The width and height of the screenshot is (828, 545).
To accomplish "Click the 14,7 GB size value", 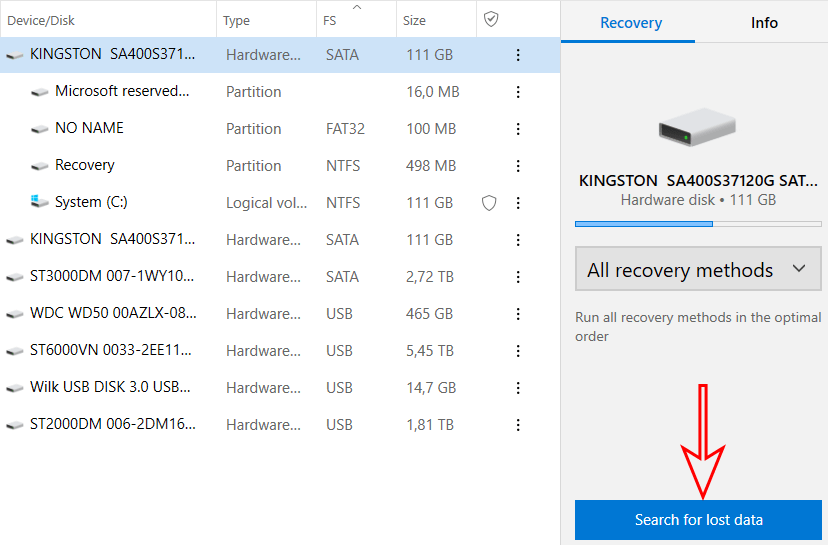I will [x=431, y=388].
